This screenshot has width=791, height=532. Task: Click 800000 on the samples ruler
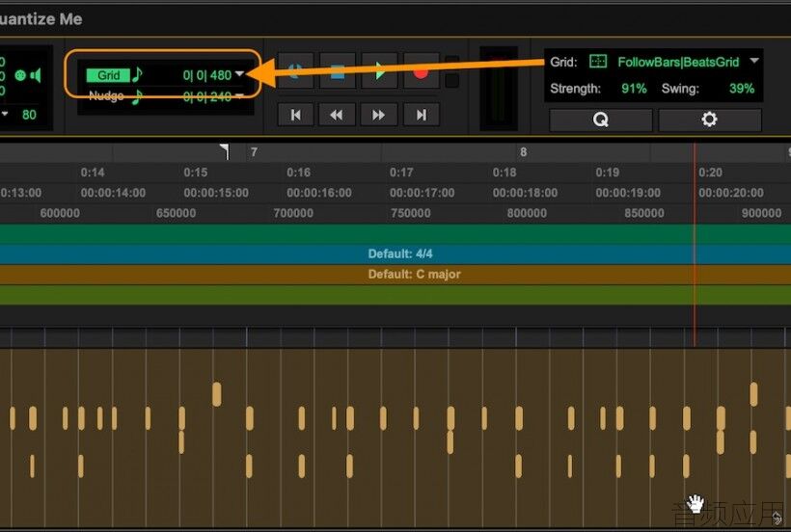coord(527,213)
